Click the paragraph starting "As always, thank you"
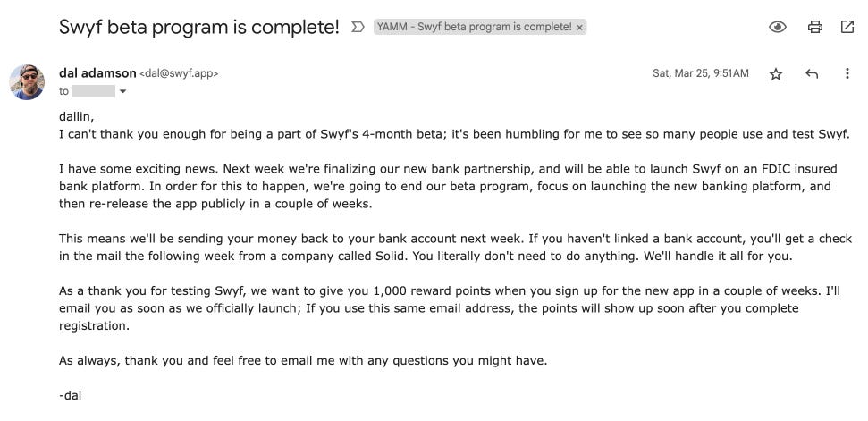Viewport: 868px width, 421px height. (303, 360)
